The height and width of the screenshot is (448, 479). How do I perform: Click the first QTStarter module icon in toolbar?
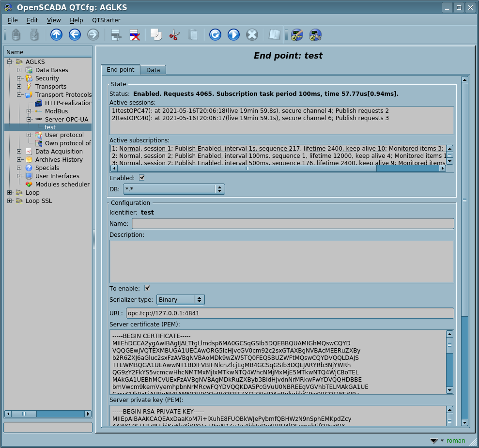point(297,34)
